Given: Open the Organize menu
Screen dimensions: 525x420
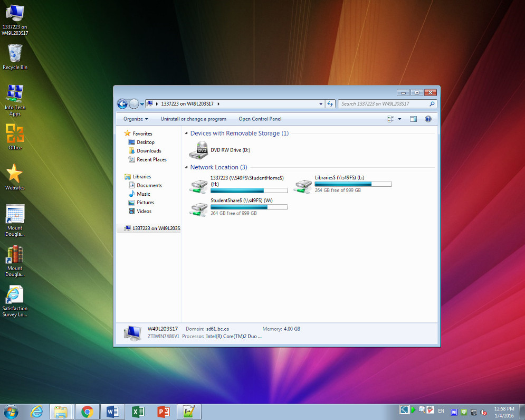Looking at the screenshot, I should (136, 119).
